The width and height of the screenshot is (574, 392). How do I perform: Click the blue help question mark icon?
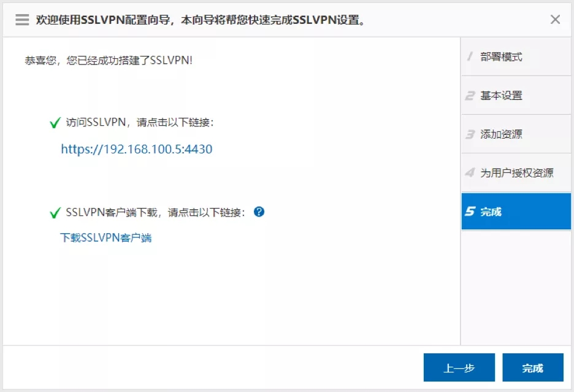259,212
